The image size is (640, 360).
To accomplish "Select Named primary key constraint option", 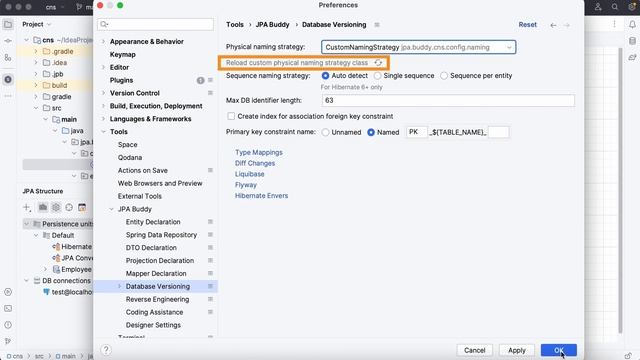I will (x=371, y=133).
